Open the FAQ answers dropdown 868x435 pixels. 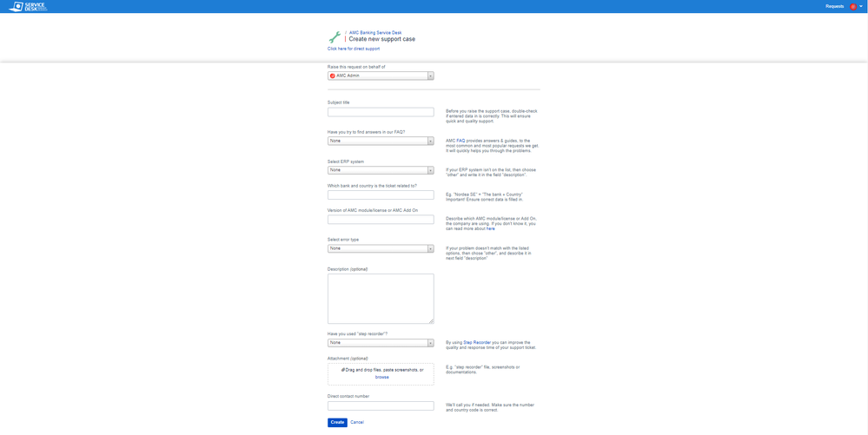[381, 142]
